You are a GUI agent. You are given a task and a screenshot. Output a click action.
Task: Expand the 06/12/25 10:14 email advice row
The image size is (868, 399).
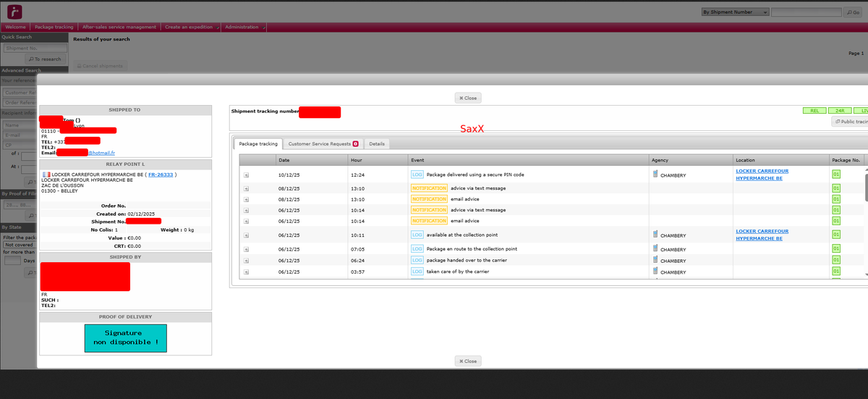click(246, 221)
